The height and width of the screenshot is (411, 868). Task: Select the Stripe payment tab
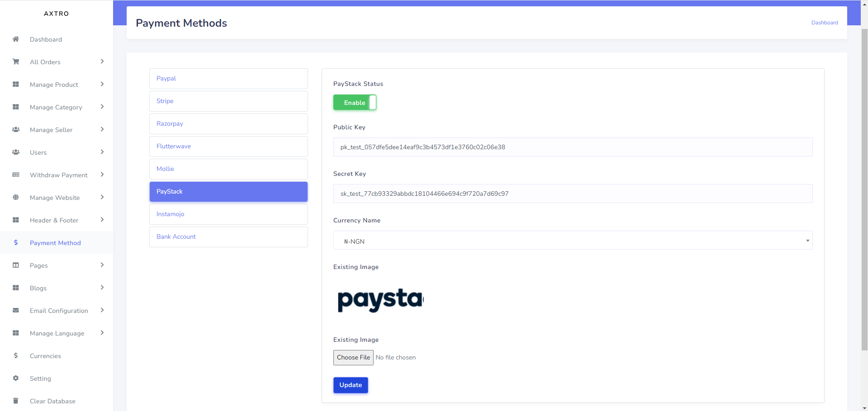point(228,101)
